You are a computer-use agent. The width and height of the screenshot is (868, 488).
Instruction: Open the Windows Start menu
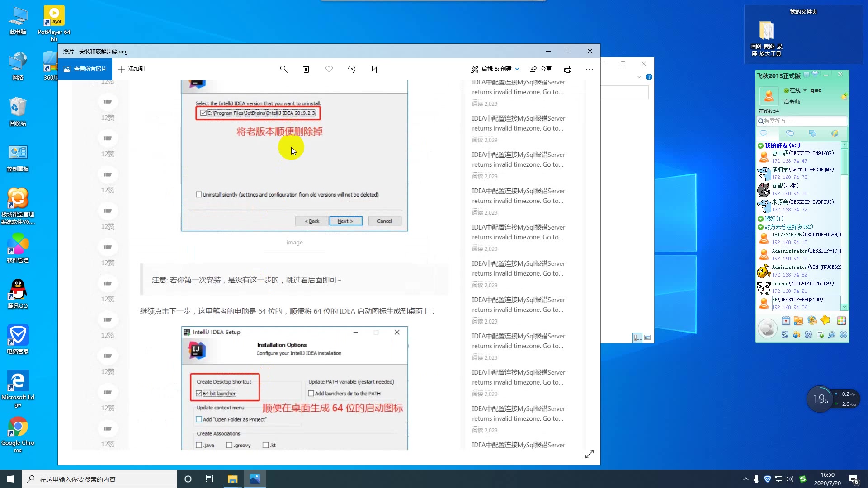tap(11, 479)
